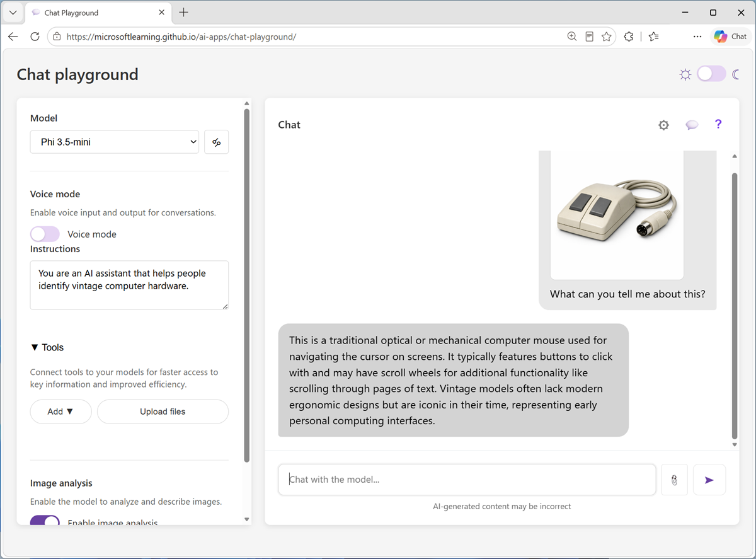This screenshot has height=559, width=756.
Task: Open immersive reader icon in address bar
Action: [x=589, y=37]
